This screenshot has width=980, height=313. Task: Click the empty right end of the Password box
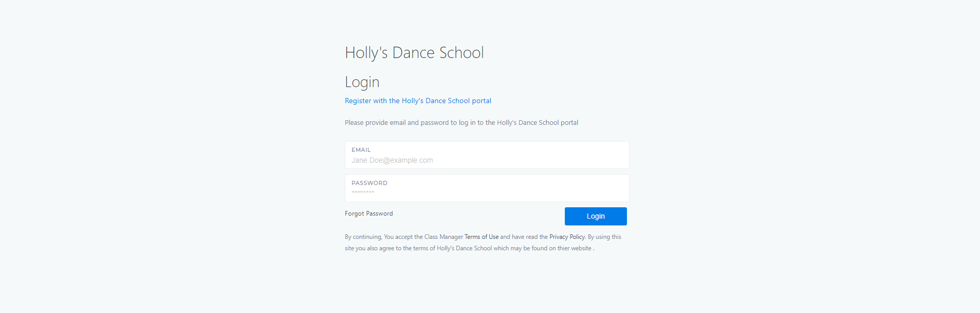(595, 188)
